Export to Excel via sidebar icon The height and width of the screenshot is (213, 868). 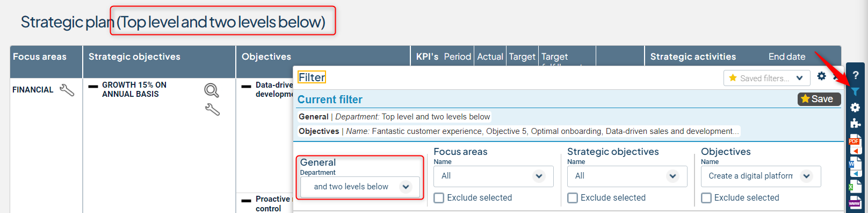coord(855,187)
